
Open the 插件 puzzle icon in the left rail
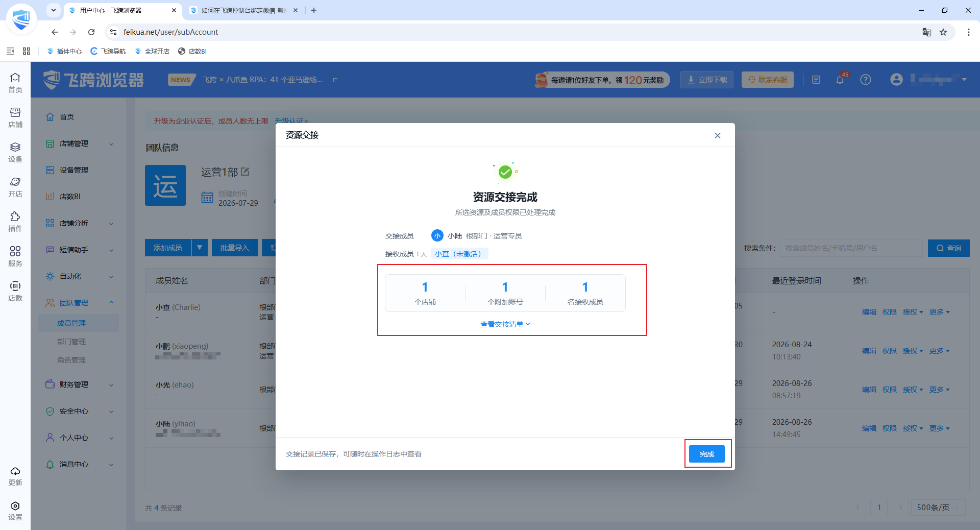(x=15, y=222)
